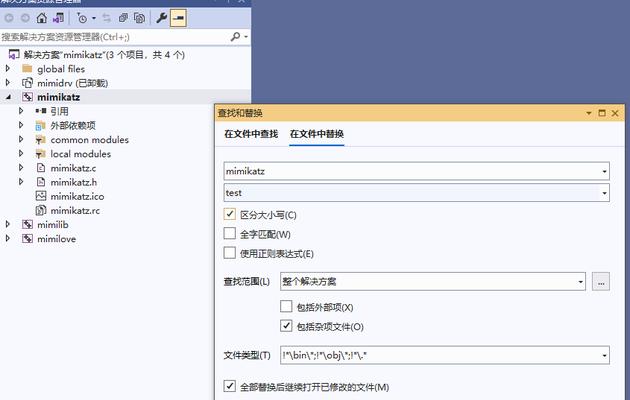The height and width of the screenshot is (400, 630).
Task: Click the global files folder icon
Action: tap(27, 69)
